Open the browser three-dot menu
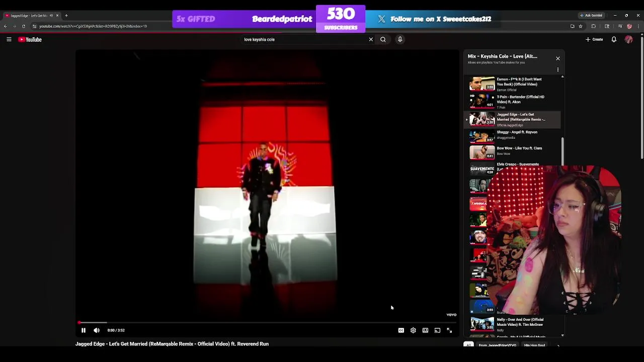The height and width of the screenshot is (362, 644). click(638, 26)
